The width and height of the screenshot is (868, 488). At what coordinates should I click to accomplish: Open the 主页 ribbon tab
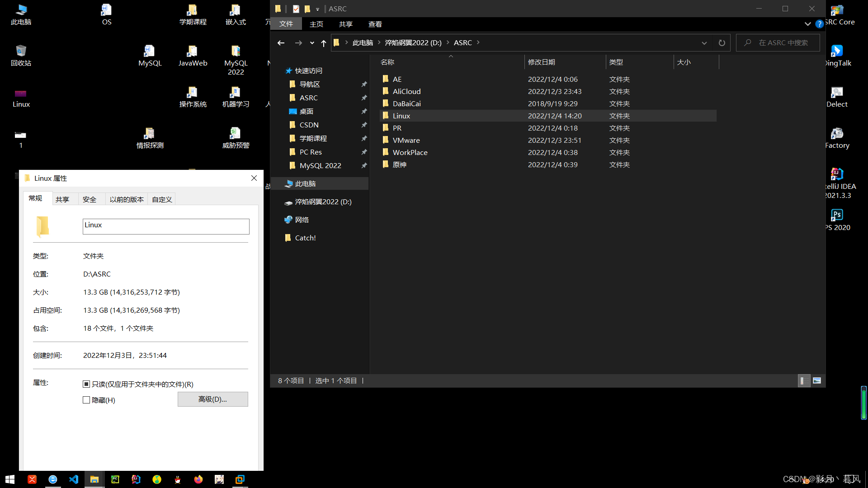[x=316, y=24]
